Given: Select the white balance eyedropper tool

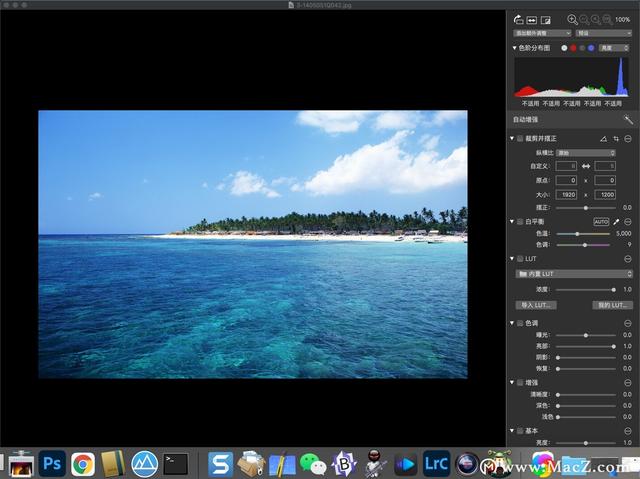Looking at the screenshot, I should point(616,222).
